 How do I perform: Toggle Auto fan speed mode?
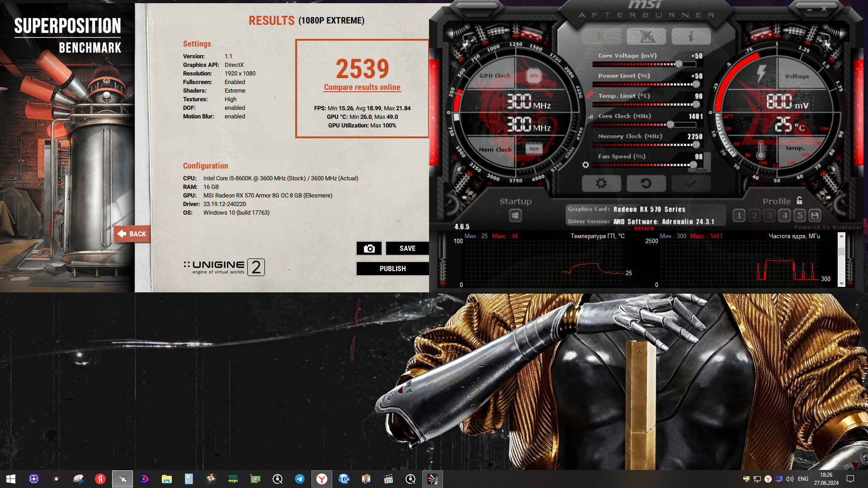click(701, 170)
